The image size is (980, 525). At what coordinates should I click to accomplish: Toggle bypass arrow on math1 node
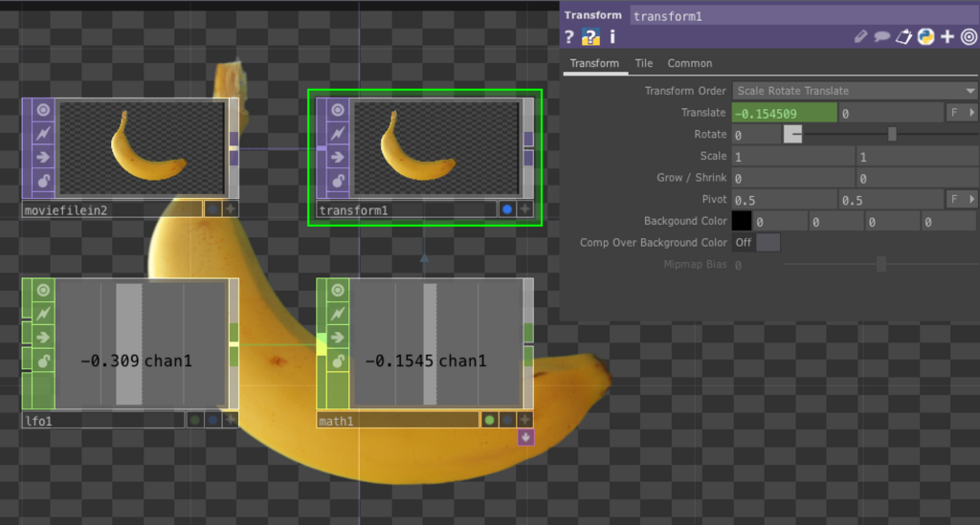[x=338, y=338]
